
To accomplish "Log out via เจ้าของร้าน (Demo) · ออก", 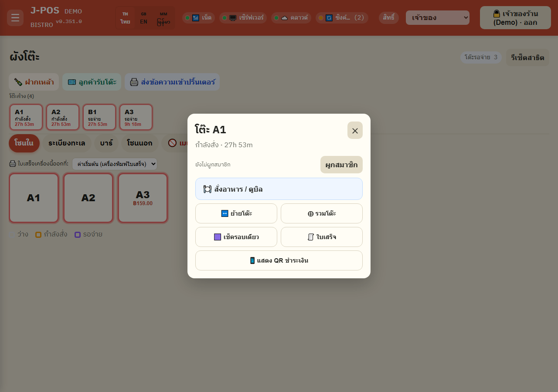I will (515, 18).
